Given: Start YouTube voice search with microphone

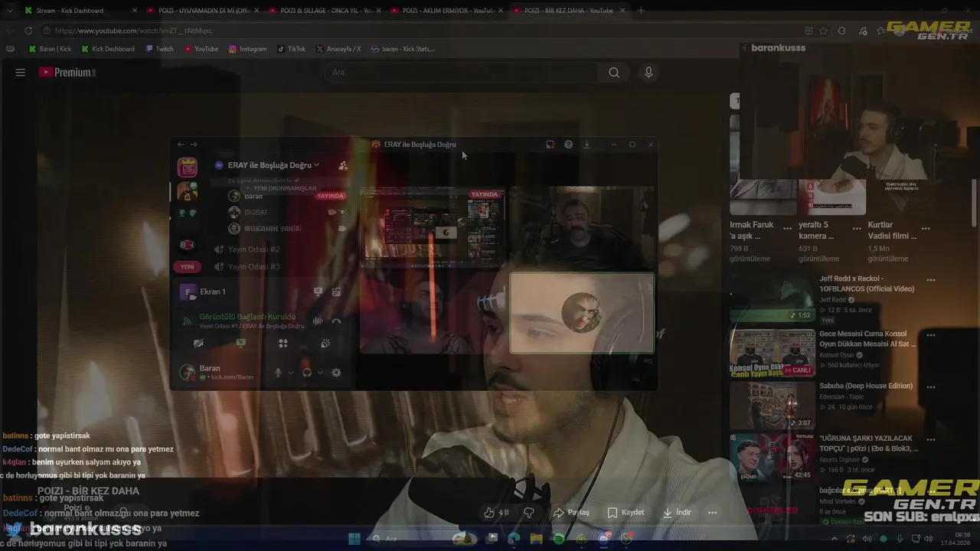Looking at the screenshot, I should click(x=648, y=72).
